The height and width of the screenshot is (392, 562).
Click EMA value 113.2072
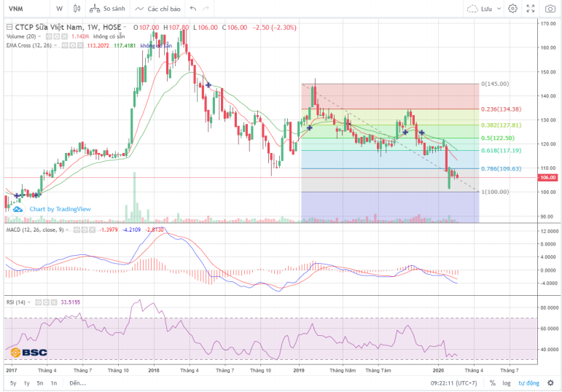pyautogui.click(x=98, y=45)
